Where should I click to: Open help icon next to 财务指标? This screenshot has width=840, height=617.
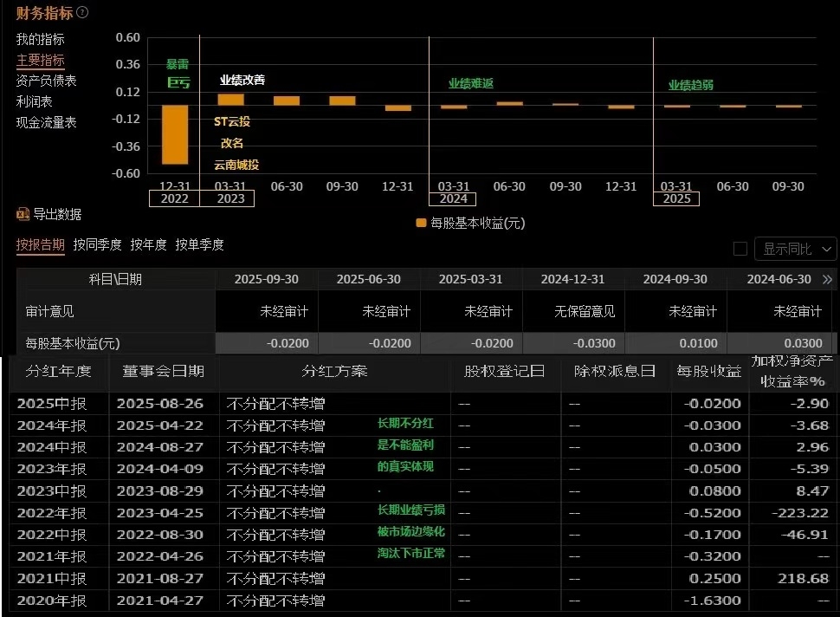click(82, 12)
